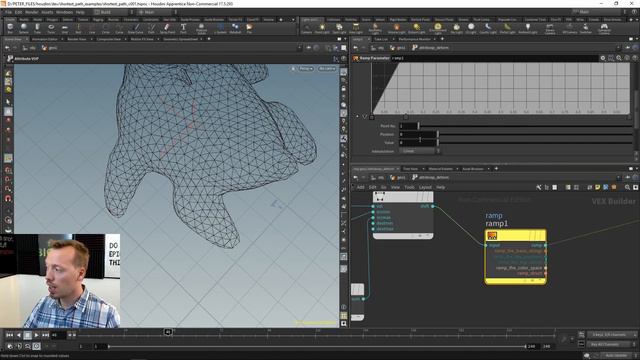640x360 pixels.
Task: Open the Render menu
Action: click(x=31, y=12)
